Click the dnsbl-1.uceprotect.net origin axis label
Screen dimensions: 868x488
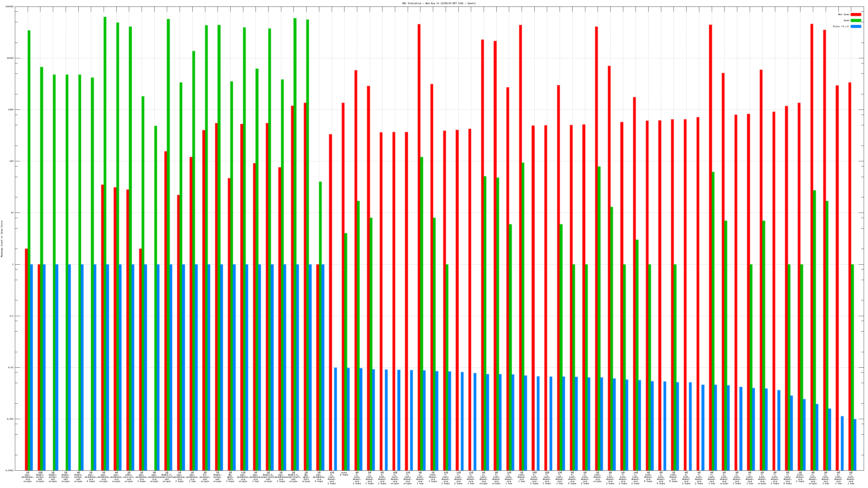pyautogui.click(x=293, y=477)
